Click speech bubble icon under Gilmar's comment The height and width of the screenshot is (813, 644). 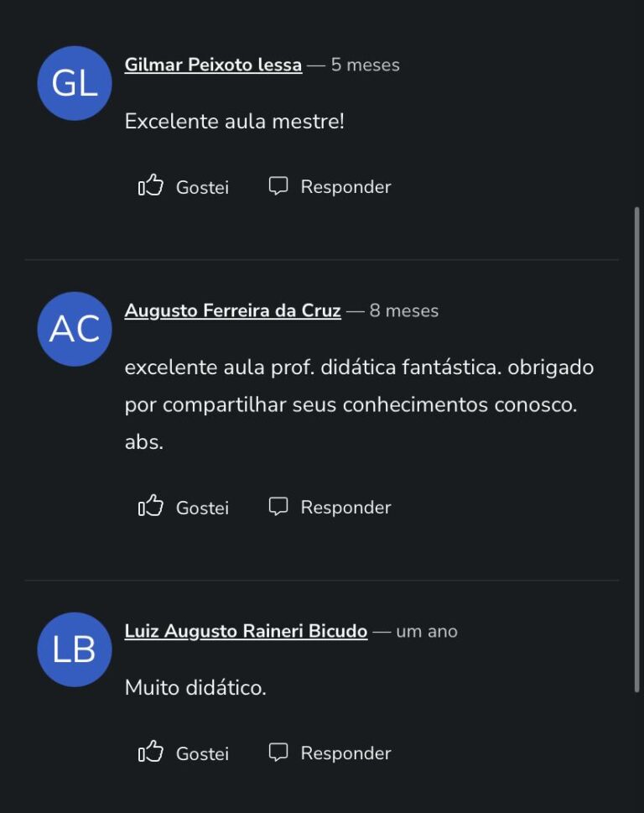click(x=278, y=185)
